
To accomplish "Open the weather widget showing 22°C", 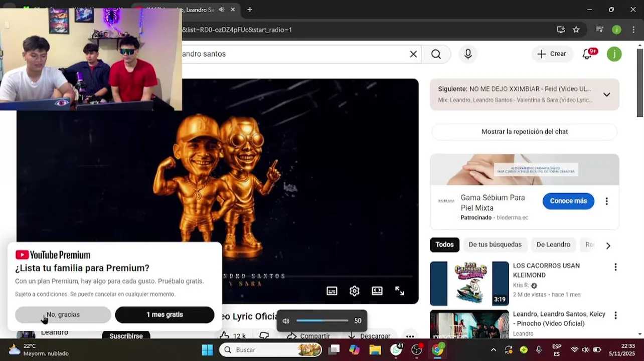I will pyautogui.click(x=39, y=349).
